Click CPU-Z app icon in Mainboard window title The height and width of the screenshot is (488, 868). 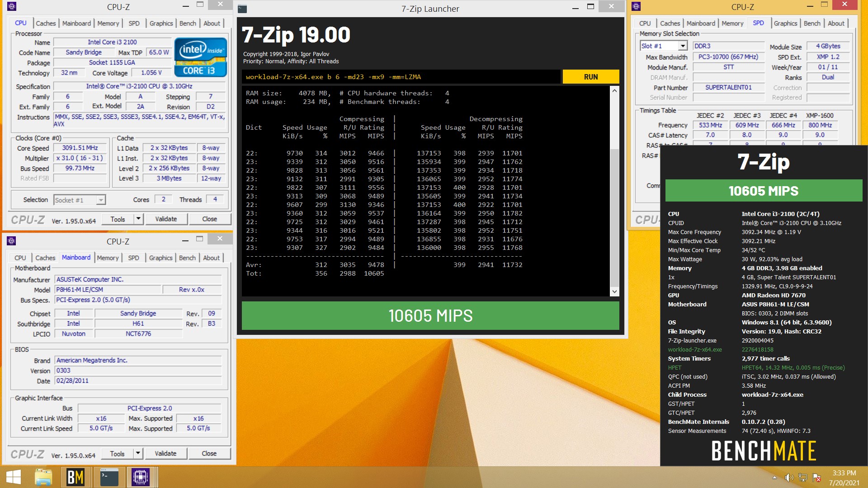tap(12, 241)
